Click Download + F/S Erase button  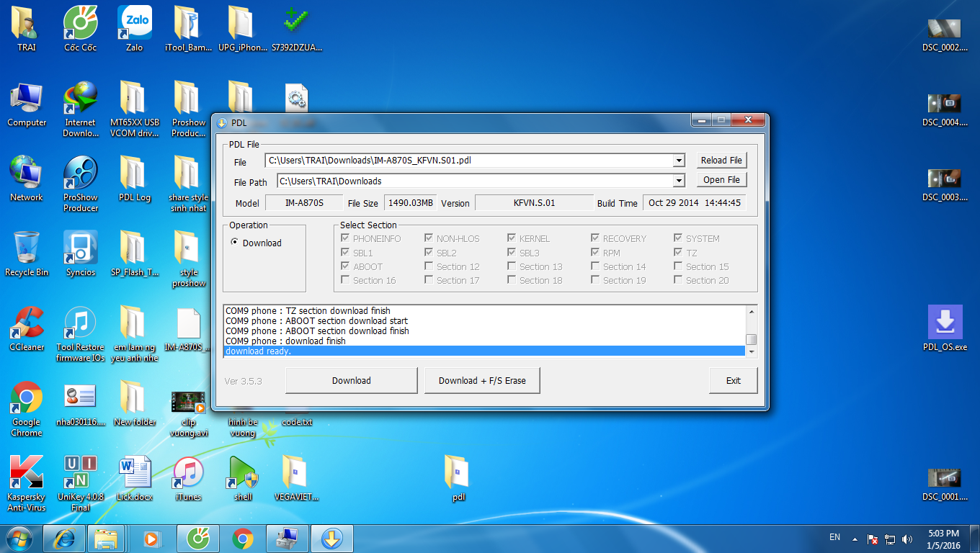pos(482,380)
